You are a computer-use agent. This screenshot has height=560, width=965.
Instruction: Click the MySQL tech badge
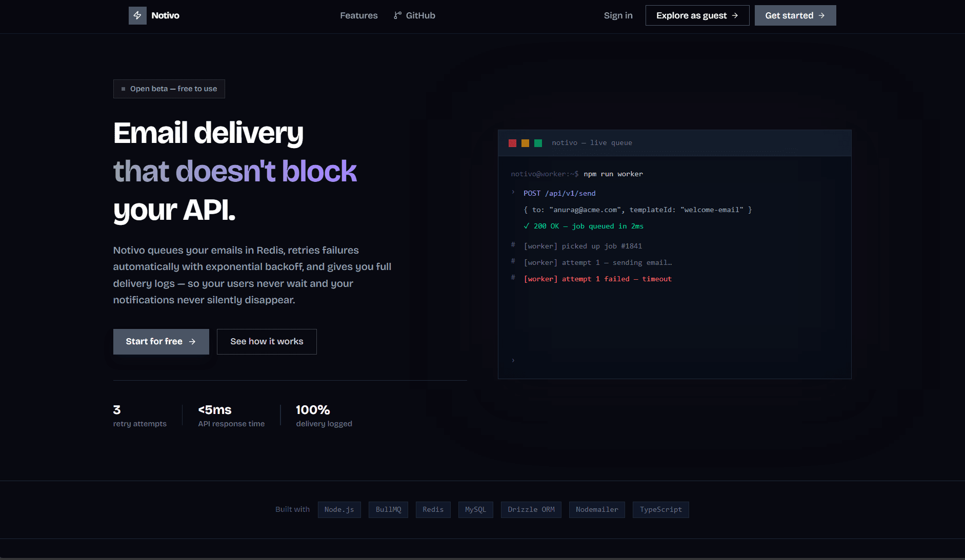click(x=476, y=510)
